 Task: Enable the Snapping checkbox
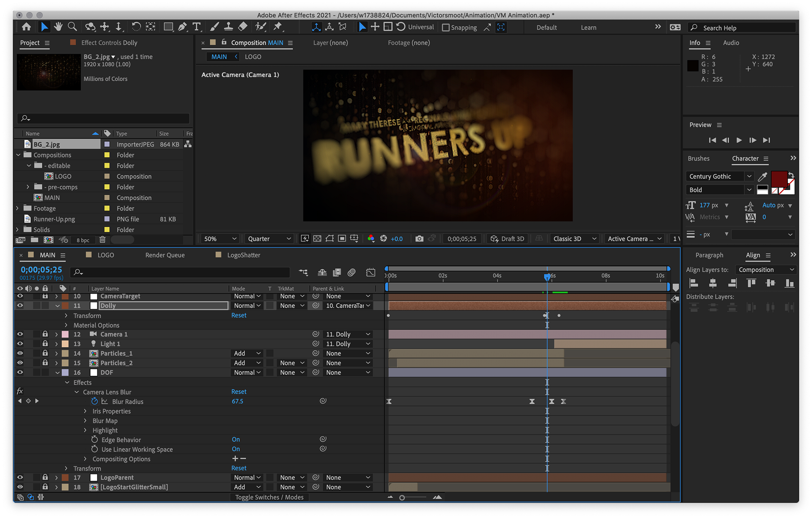pyautogui.click(x=445, y=28)
